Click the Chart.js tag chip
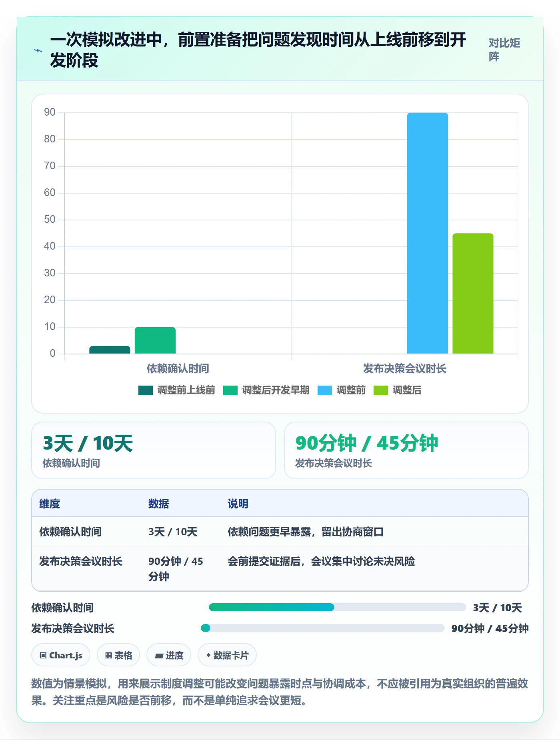This screenshot has height=740, width=560. [x=61, y=655]
